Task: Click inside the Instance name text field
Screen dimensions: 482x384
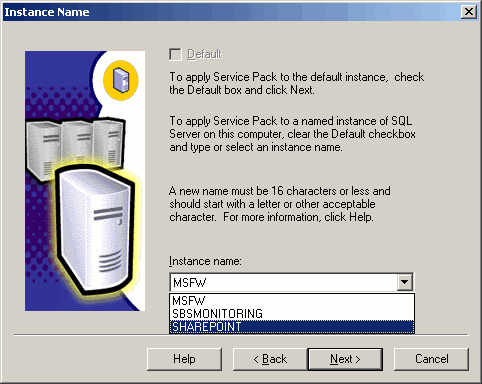Action: (x=284, y=282)
